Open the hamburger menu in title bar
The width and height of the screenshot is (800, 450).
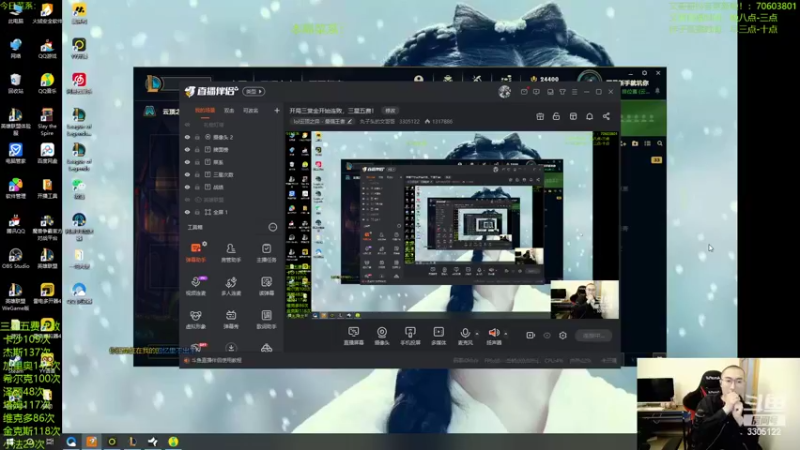click(x=574, y=92)
